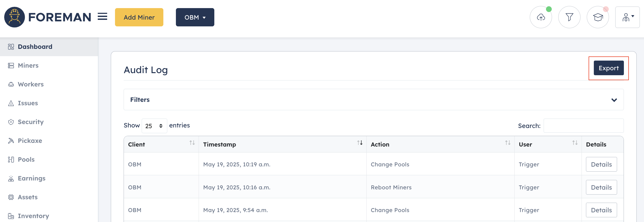
Task: Go to Pools menu item
Action: [x=49, y=160]
